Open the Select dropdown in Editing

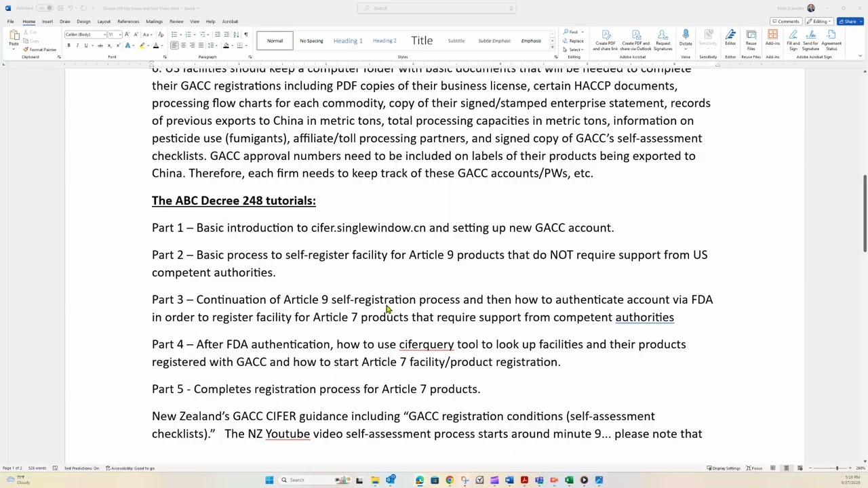[576, 49]
